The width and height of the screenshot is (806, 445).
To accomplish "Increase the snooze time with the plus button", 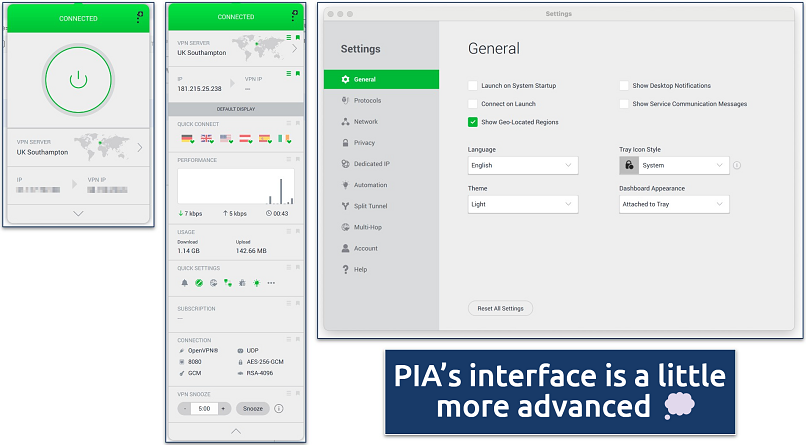I will [223, 409].
